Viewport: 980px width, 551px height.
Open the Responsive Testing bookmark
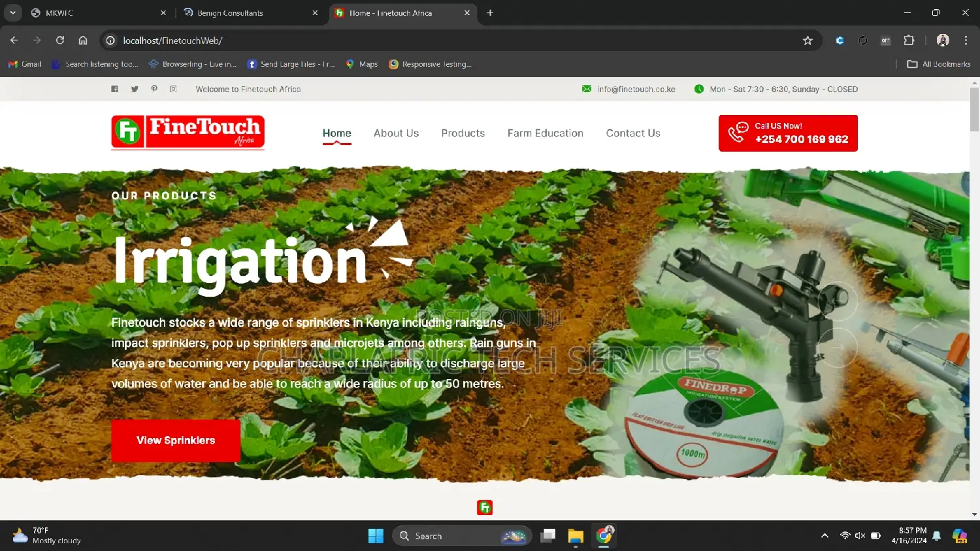430,64
